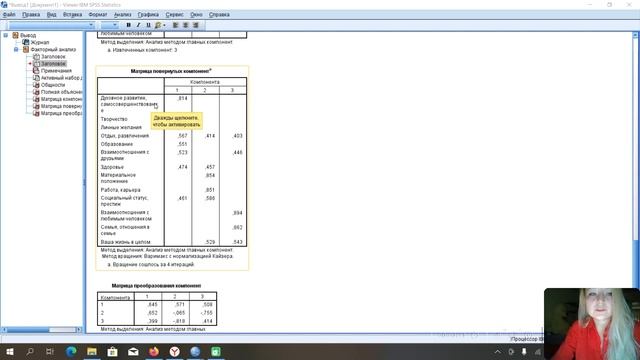Select the Общности label in the outline
The image size is (640, 360).
[x=53, y=85]
